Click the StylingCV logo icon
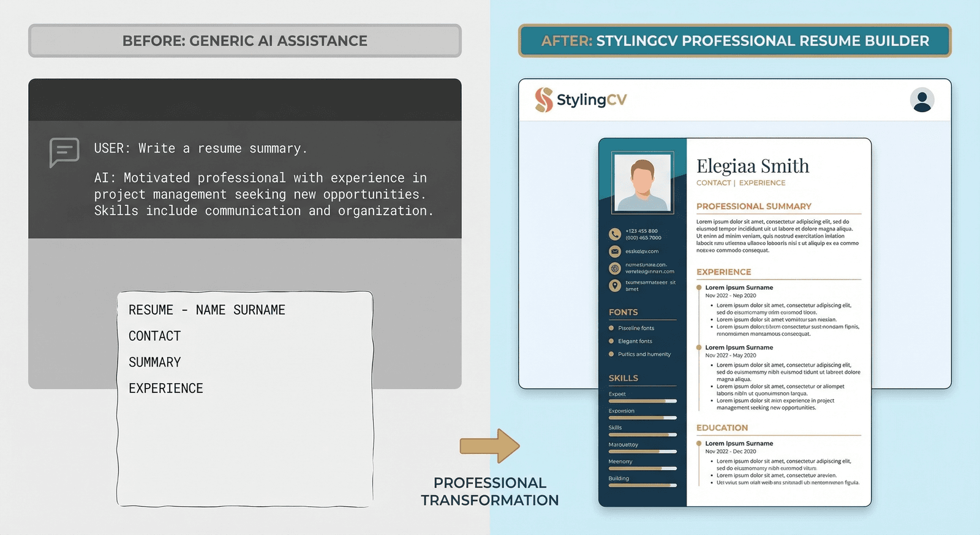980x535 pixels. tap(543, 100)
